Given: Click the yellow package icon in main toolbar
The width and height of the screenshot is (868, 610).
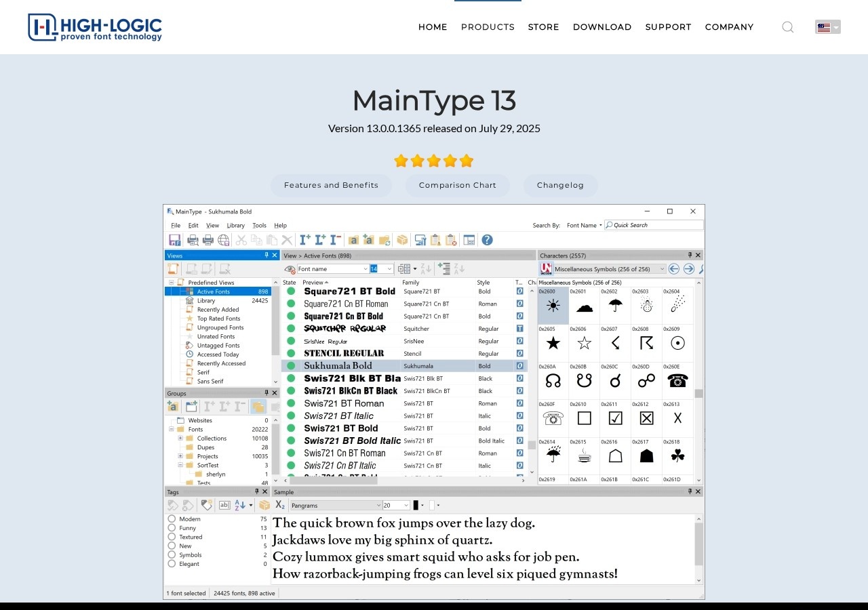Looking at the screenshot, I should click(x=403, y=240).
